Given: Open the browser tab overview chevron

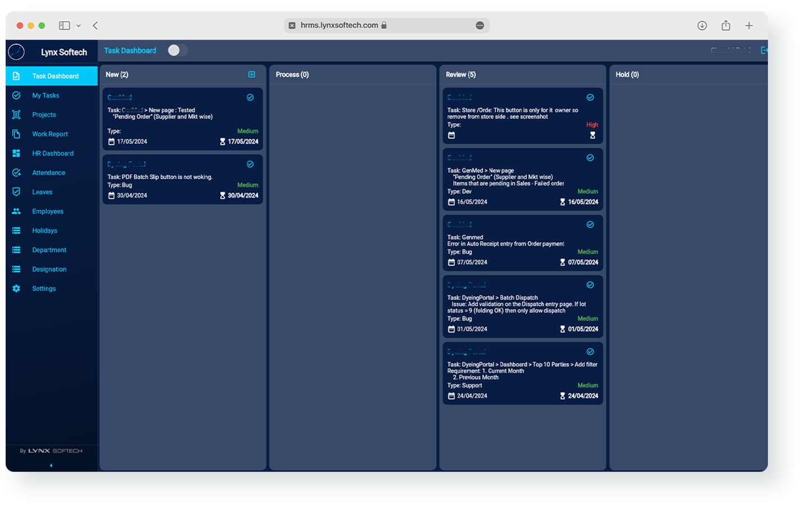Looking at the screenshot, I should click(79, 25).
